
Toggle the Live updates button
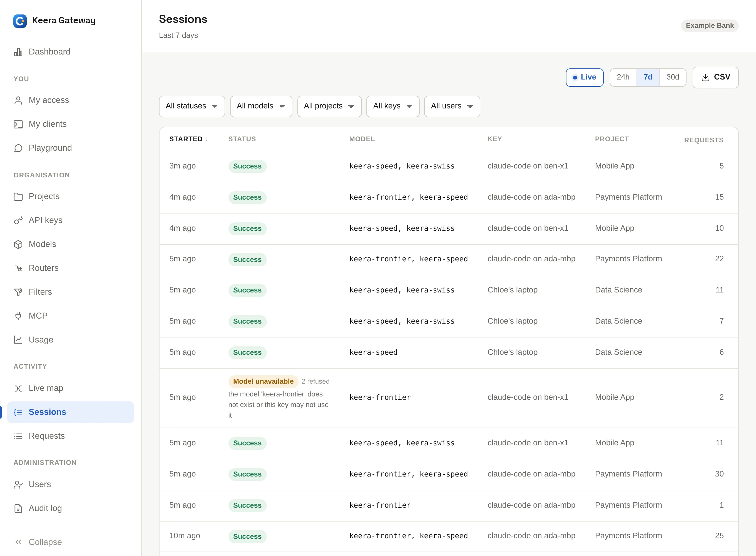pyautogui.click(x=585, y=77)
